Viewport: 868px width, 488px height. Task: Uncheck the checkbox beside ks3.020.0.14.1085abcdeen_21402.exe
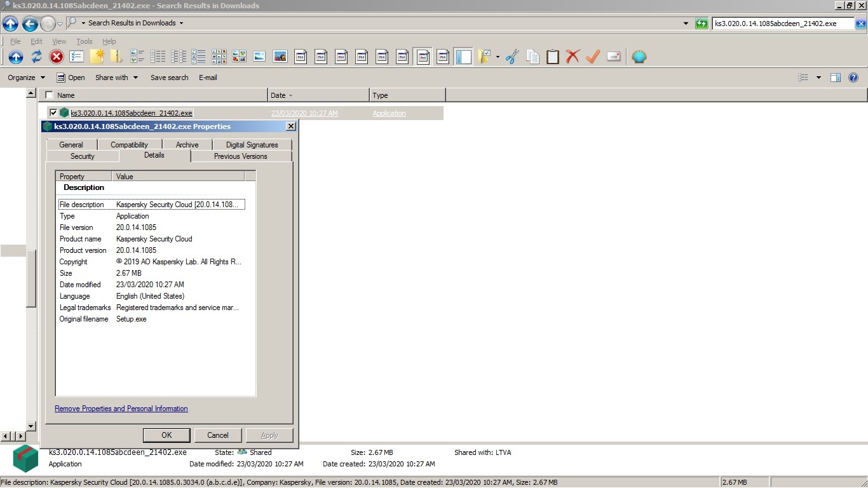click(53, 113)
